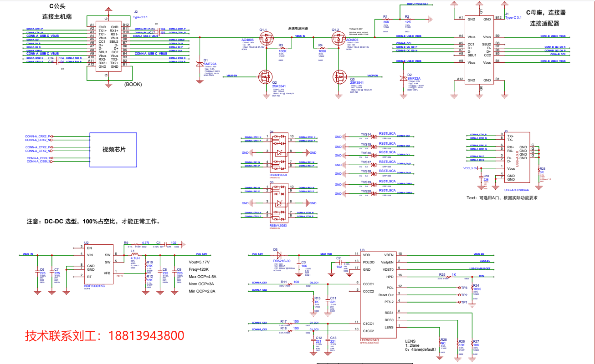Viewport: 595px width, 364px height.
Task: Select resistor R12 18K symbol
Action: pos(145,278)
